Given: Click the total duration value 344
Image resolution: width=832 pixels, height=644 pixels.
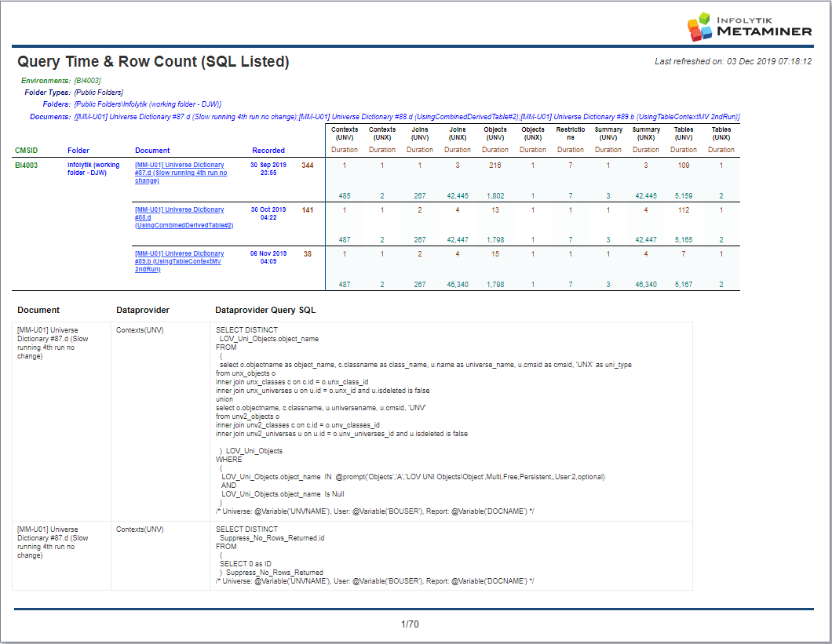Looking at the screenshot, I should point(308,166).
